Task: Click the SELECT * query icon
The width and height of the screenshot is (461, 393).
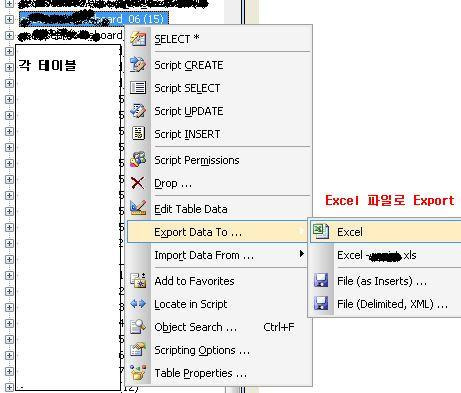Action: tap(138, 39)
